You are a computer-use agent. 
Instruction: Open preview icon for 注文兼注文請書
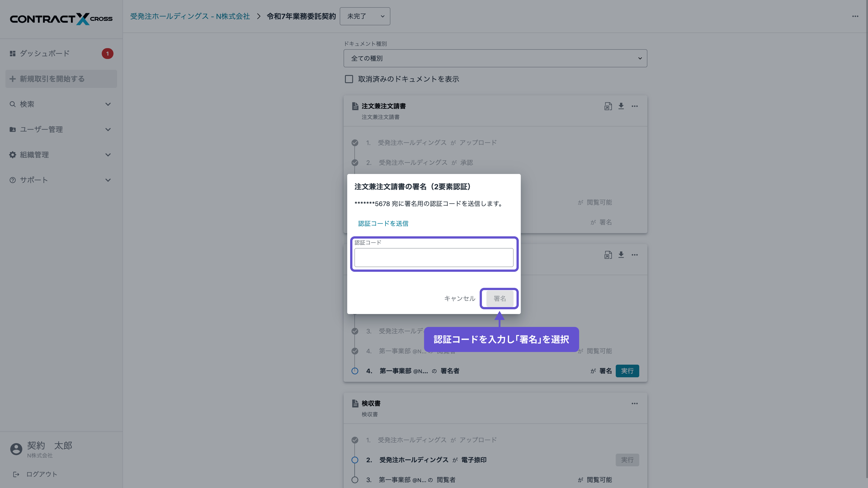pos(608,106)
